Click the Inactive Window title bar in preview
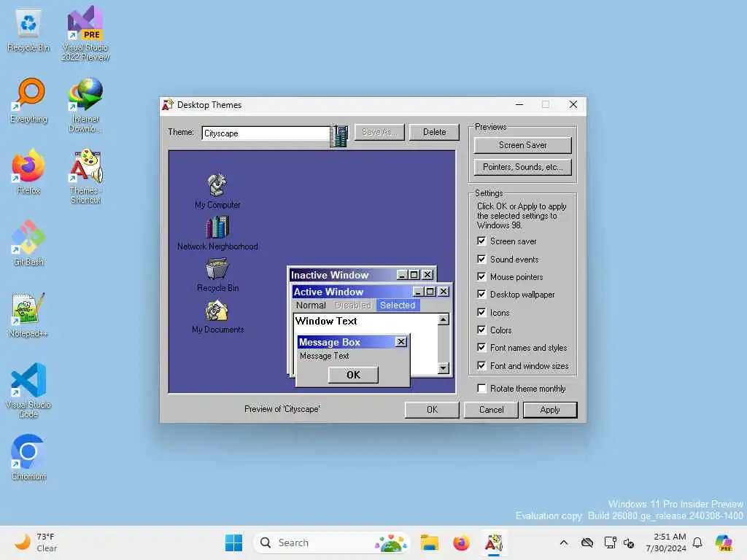The height and width of the screenshot is (560, 747). [x=343, y=275]
